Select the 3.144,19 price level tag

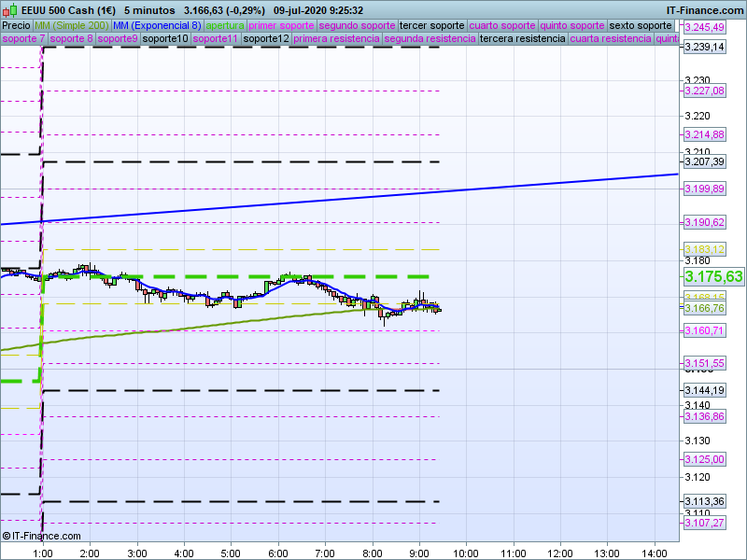704,390
